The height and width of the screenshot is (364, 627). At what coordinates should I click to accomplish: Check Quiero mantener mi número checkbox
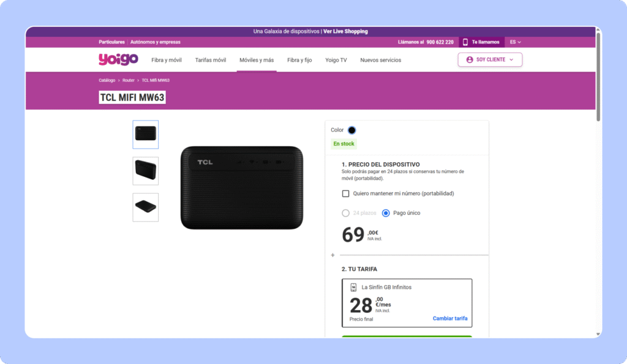coord(346,193)
